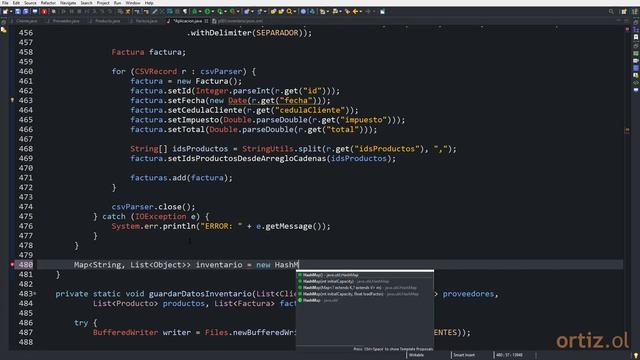Click the red Terminate toolbar icon

(44, 11)
